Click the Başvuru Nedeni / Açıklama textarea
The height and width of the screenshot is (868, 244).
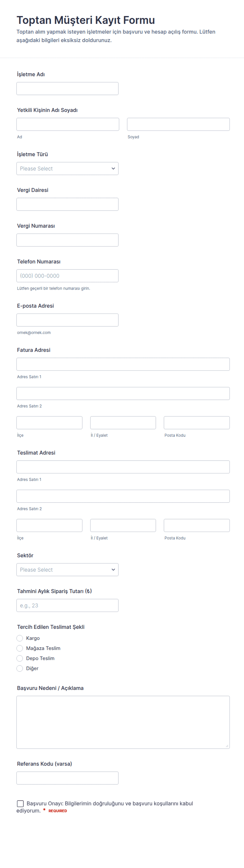pos(123,722)
